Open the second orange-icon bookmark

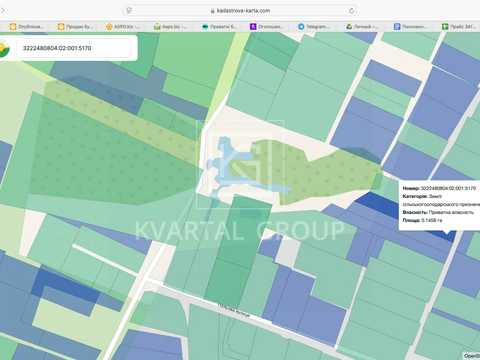point(74,27)
